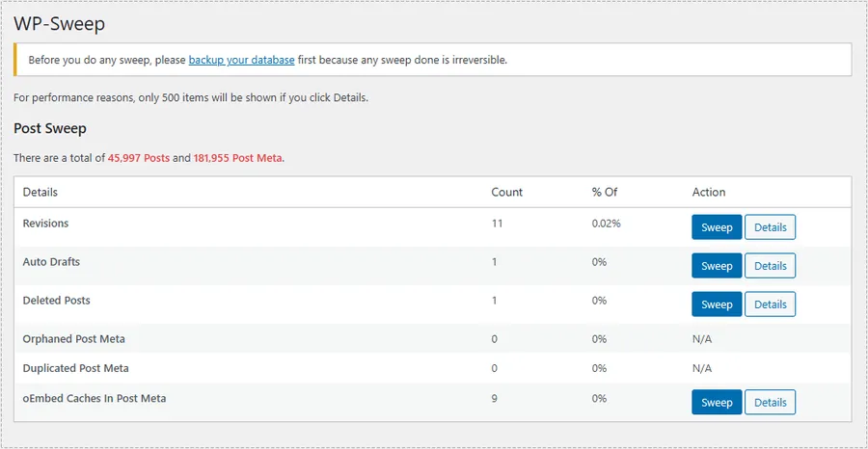Open Details for oEmbed Caches row
Viewport: 868px width, 449px height.
click(x=770, y=402)
